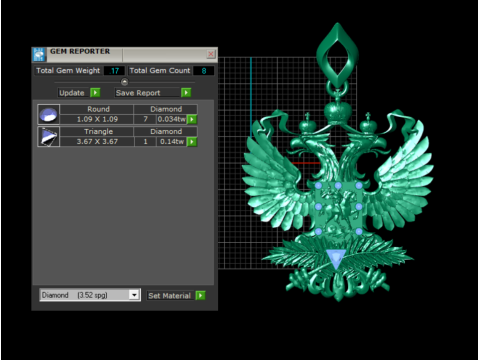Click the Gem Reporter logo icon

coord(39,55)
